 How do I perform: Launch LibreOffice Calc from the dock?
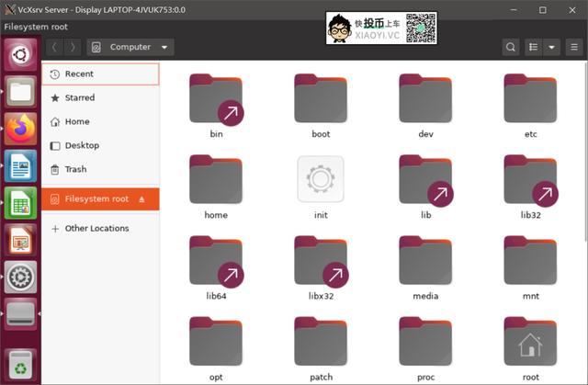pyautogui.click(x=20, y=203)
